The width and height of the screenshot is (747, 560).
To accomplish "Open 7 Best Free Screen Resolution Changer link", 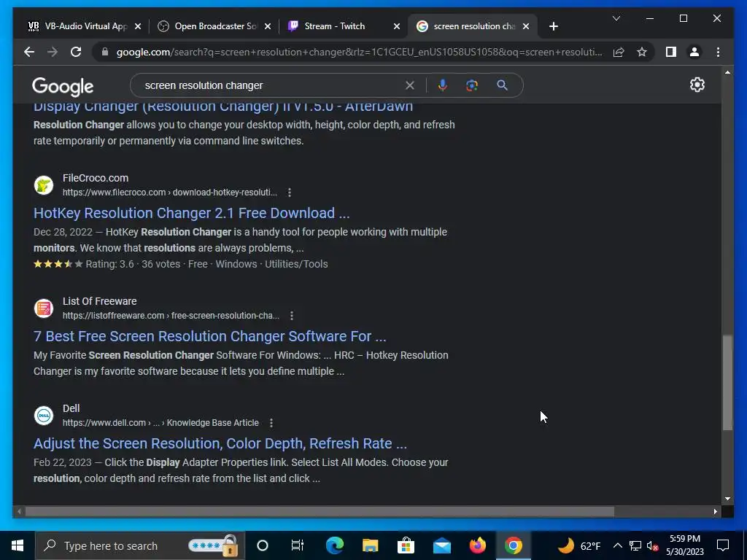I will (209, 336).
